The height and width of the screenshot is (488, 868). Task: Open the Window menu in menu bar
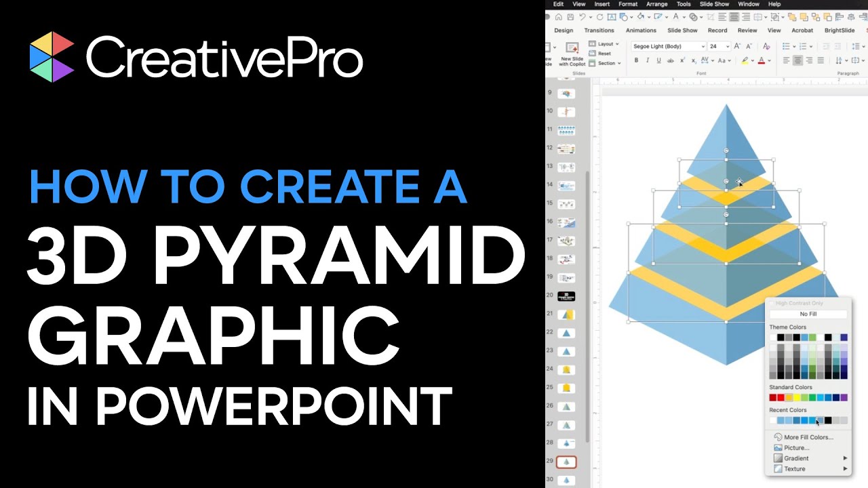point(749,4)
